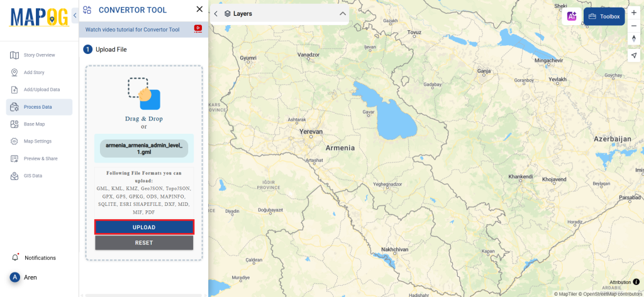Open Add Story in the sidebar
Viewport: 644px width, 297px height.
pyautogui.click(x=40, y=72)
